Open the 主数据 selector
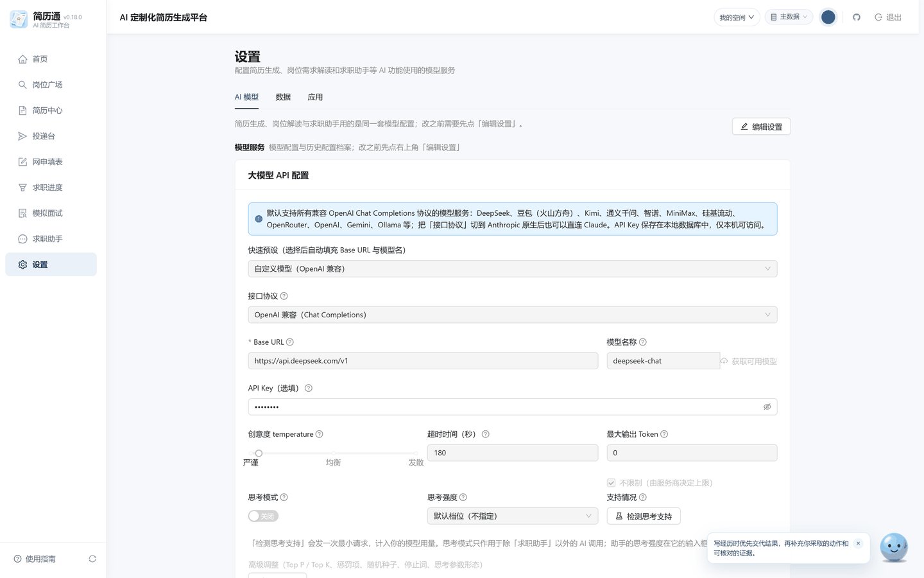 (x=789, y=17)
